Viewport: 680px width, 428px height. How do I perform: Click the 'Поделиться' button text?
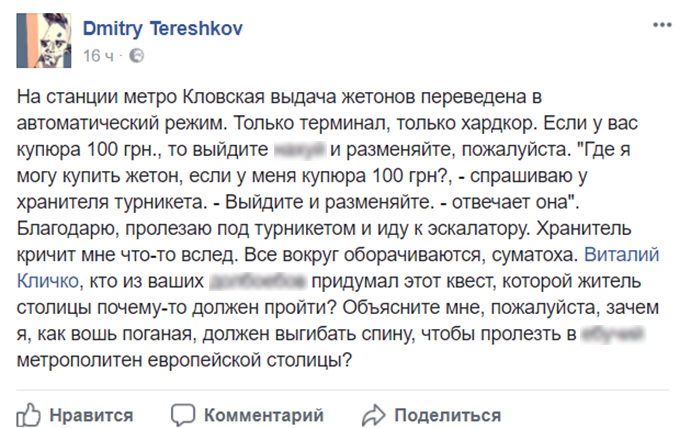(x=448, y=415)
